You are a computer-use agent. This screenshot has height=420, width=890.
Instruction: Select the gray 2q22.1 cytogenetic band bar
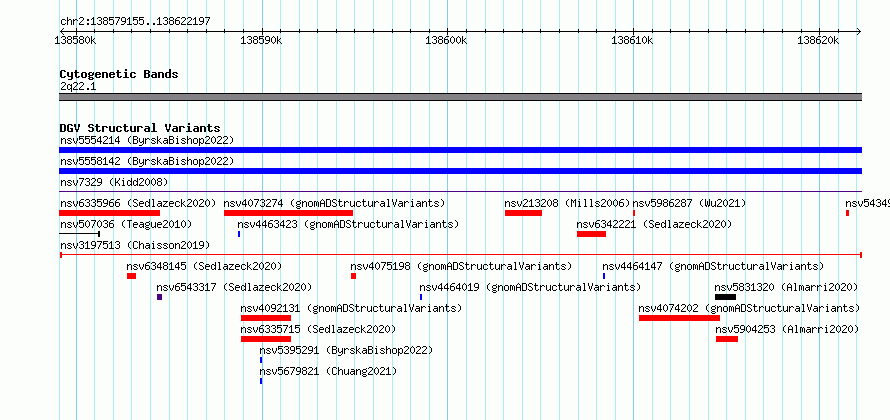tap(460, 97)
